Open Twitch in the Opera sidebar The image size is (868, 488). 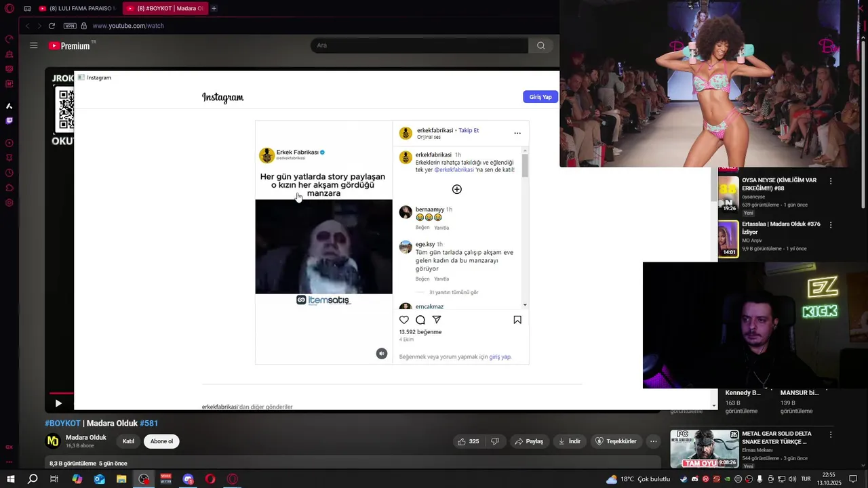[x=9, y=121]
